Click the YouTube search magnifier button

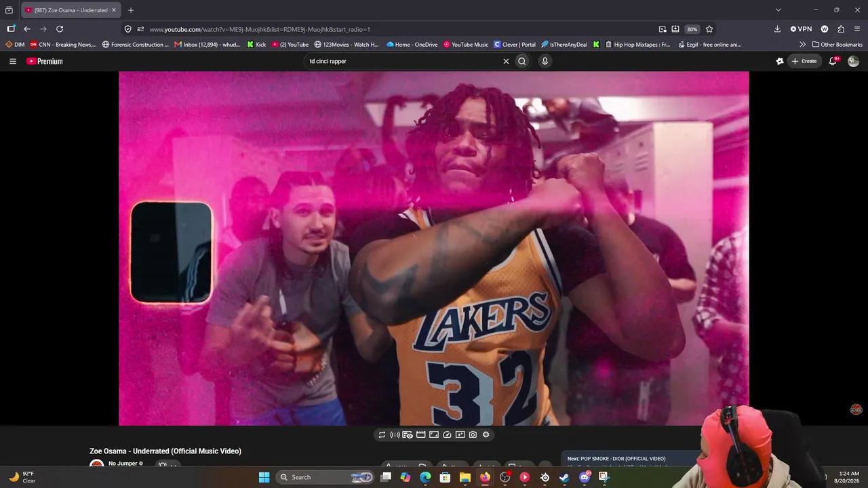(522, 61)
